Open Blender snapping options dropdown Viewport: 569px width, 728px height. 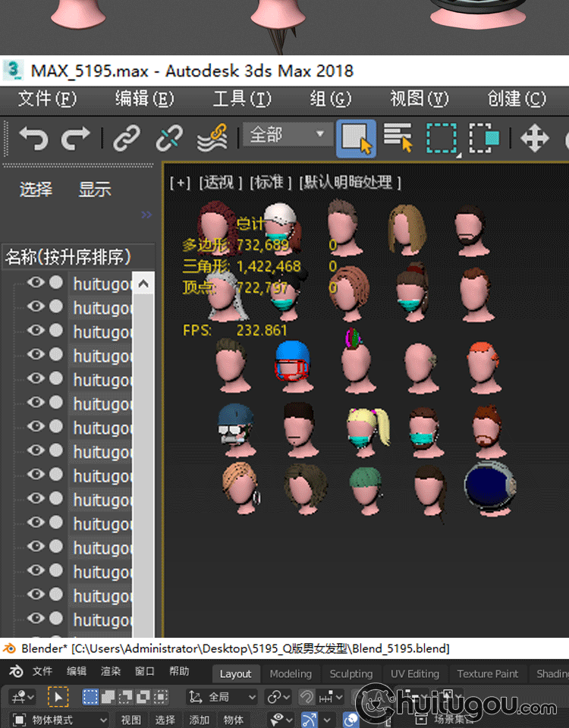(331, 697)
